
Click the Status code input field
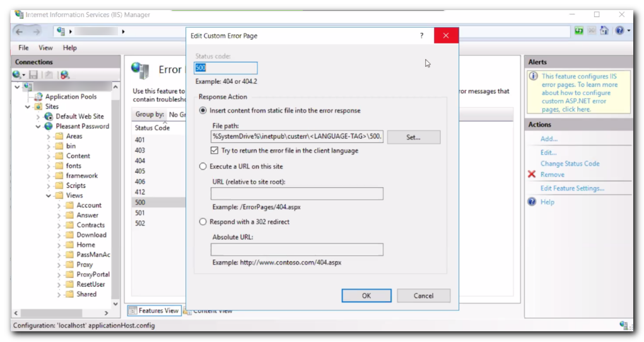(225, 68)
